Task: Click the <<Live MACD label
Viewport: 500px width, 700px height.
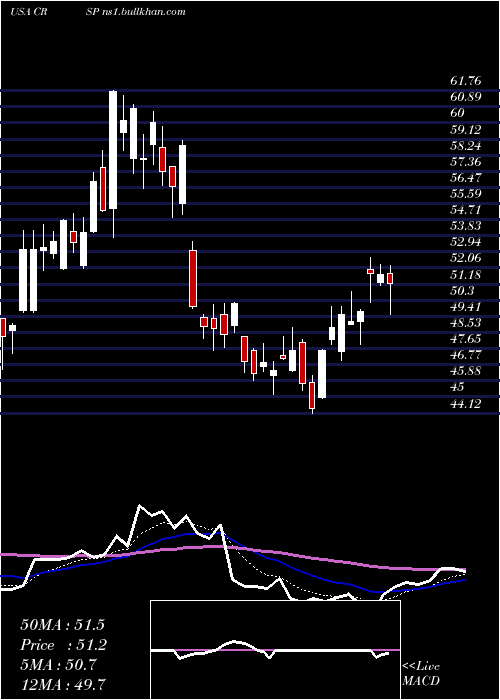Action: (x=421, y=674)
